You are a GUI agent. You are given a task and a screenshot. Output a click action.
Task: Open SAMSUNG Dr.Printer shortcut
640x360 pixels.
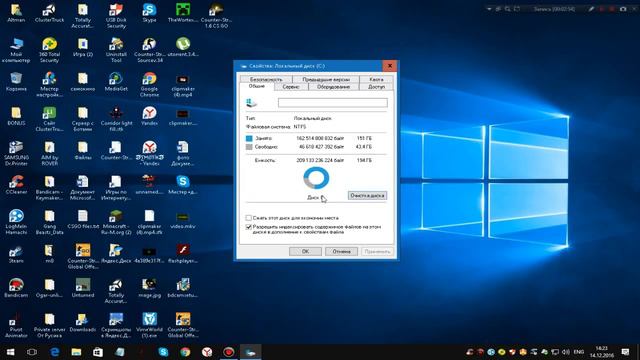pos(16,153)
